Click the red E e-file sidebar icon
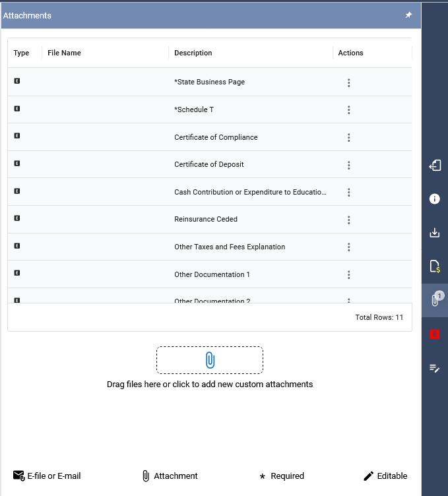This screenshot has width=448, height=496. pos(434,334)
